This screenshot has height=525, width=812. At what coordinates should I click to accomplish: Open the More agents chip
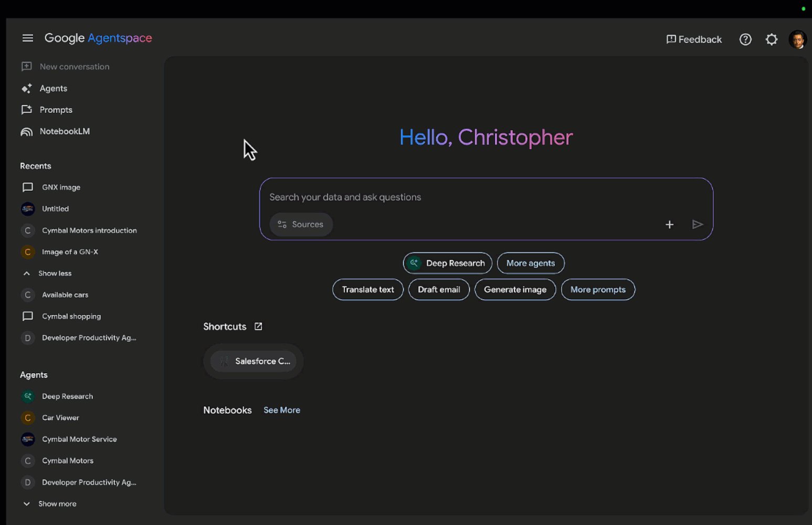531,263
